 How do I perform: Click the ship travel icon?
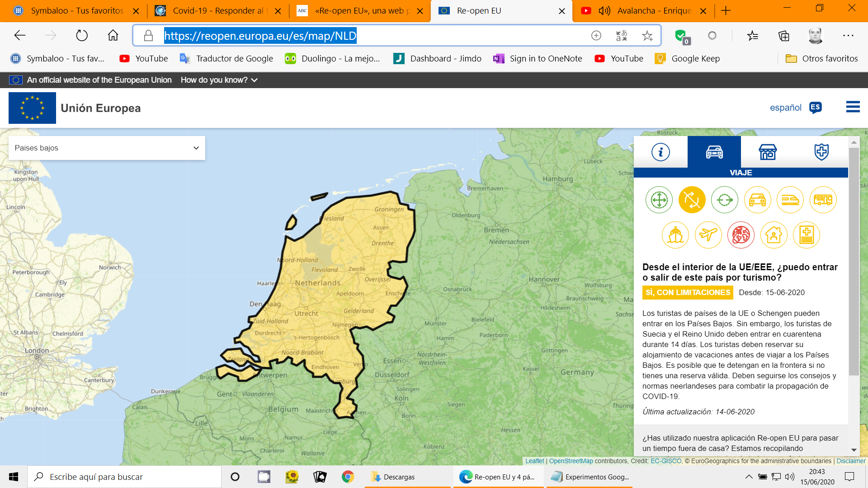click(675, 235)
